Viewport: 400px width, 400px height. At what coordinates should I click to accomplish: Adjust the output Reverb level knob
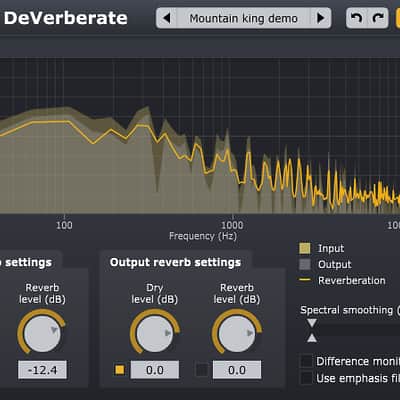click(237, 333)
